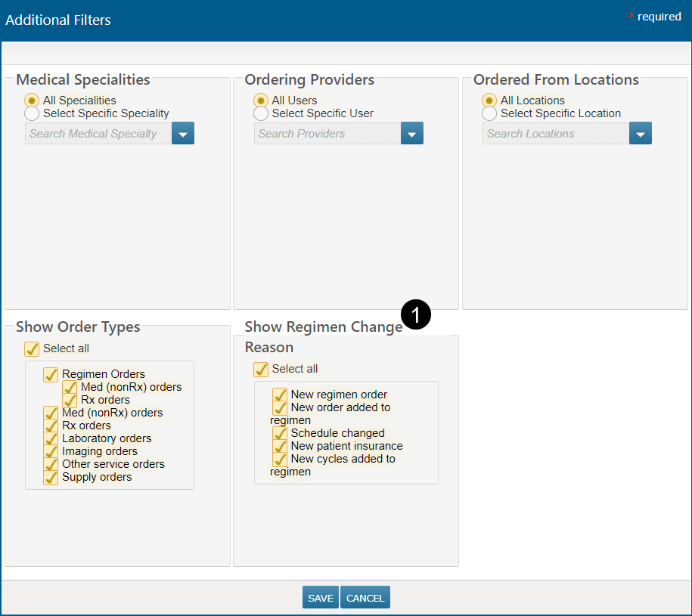Viewport: 692px width, 616px height.
Task: Toggle the New patient insurance checkbox
Action: (x=280, y=446)
